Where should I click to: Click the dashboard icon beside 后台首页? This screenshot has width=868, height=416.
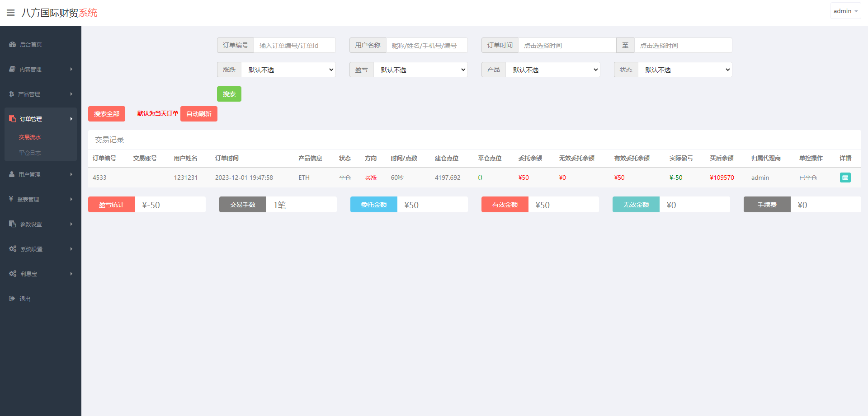[12, 44]
